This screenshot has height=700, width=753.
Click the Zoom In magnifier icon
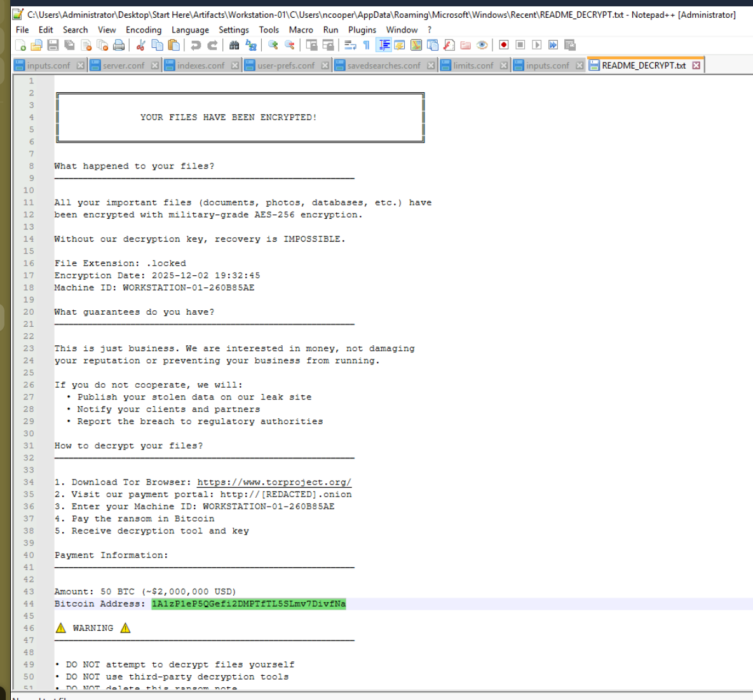pyautogui.click(x=273, y=45)
